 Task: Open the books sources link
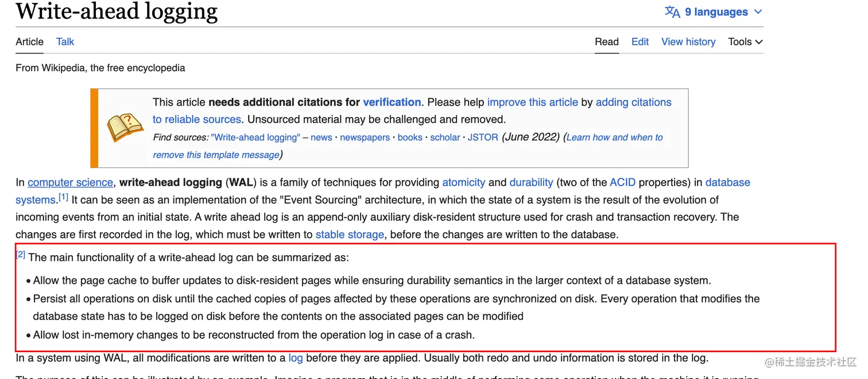(410, 138)
